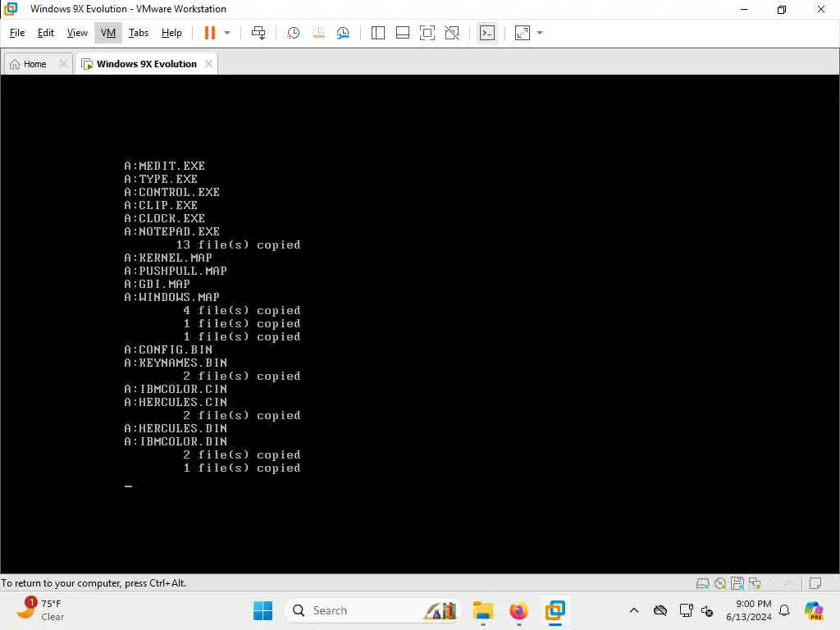
Task: Click the 'A:NOTEPAD.EXE' line in console
Action: [172, 231]
